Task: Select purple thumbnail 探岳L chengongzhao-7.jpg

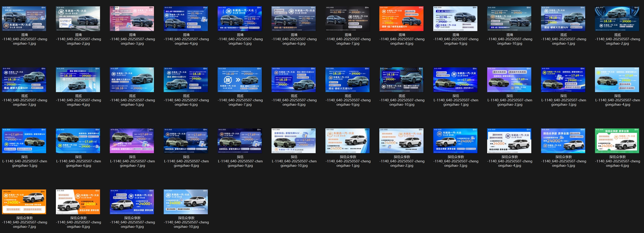Action: (132, 141)
